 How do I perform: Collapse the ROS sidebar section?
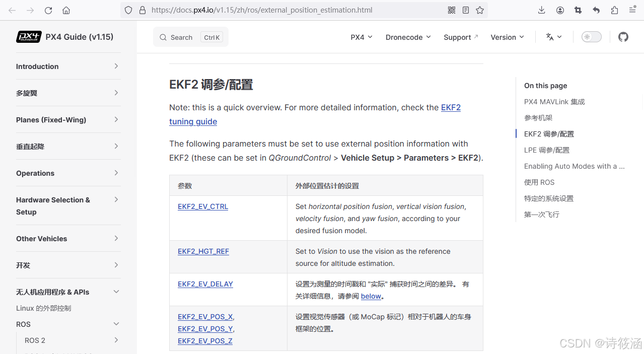pyautogui.click(x=116, y=324)
